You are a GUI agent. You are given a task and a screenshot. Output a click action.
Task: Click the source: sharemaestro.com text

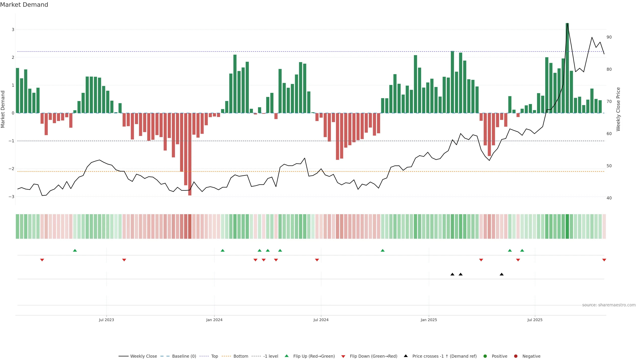click(609, 305)
